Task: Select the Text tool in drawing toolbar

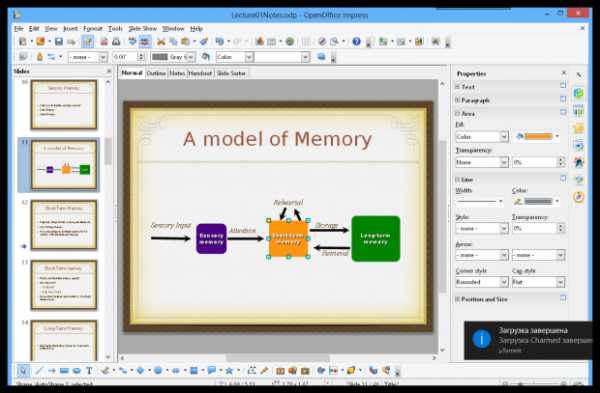Action: [89, 370]
